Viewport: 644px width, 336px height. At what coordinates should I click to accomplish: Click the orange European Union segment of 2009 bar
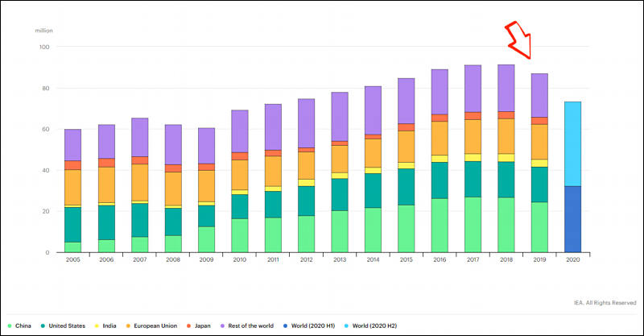tap(206, 186)
